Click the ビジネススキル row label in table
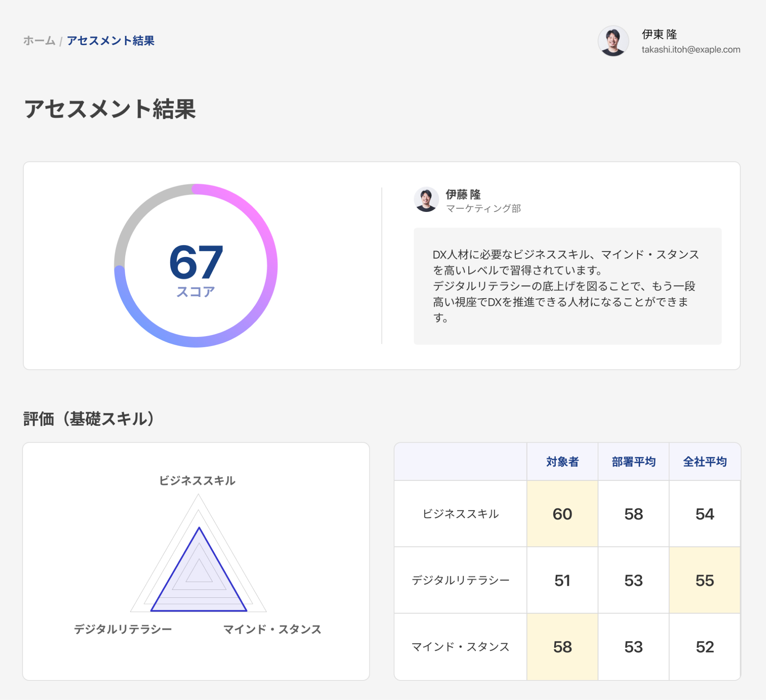Image resolution: width=766 pixels, height=700 pixels. (460, 514)
